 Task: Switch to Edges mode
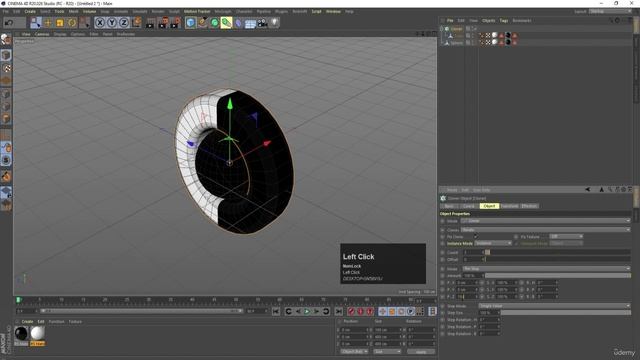[6, 107]
